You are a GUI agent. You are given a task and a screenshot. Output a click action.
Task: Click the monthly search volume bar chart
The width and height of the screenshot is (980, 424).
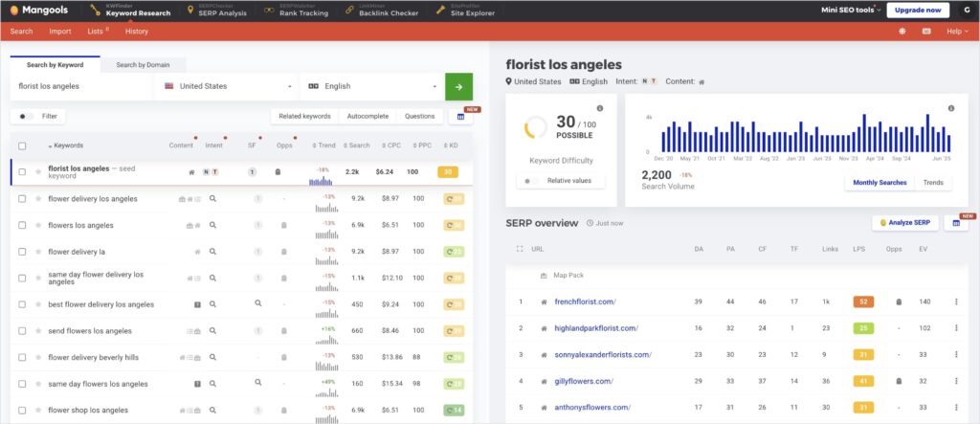click(806, 133)
